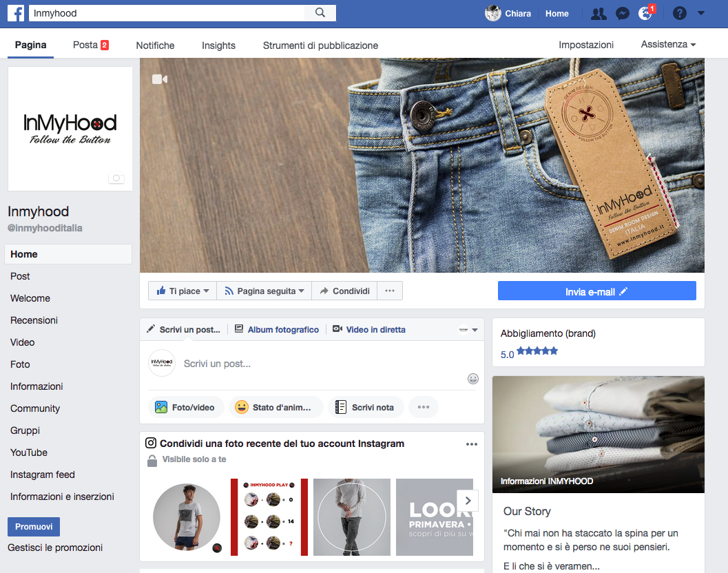The image size is (728, 573).
Task: Open YouTube in the sidebar
Action: click(x=29, y=452)
